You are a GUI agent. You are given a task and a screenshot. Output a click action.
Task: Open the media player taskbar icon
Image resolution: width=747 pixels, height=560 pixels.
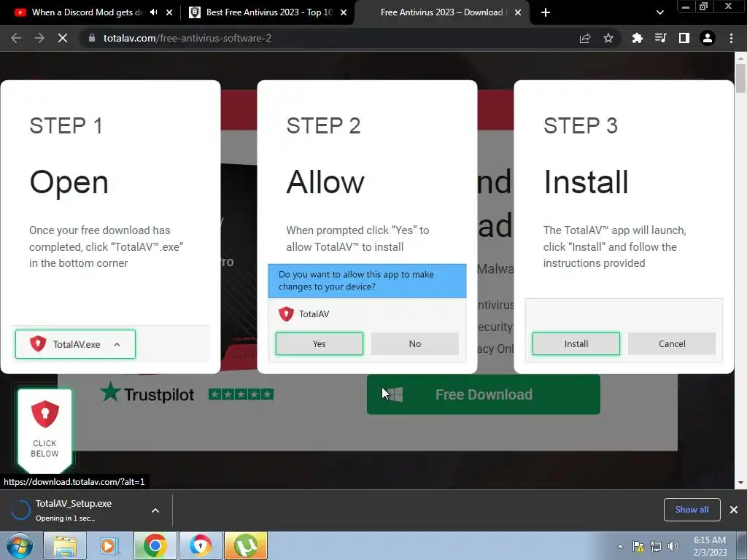click(x=109, y=545)
